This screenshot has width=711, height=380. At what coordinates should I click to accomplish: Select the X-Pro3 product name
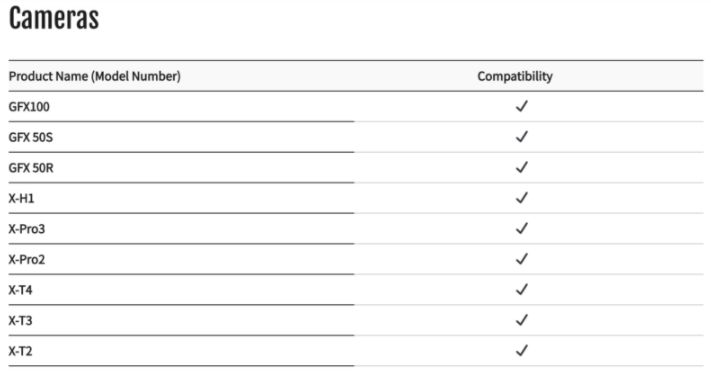(x=27, y=229)
